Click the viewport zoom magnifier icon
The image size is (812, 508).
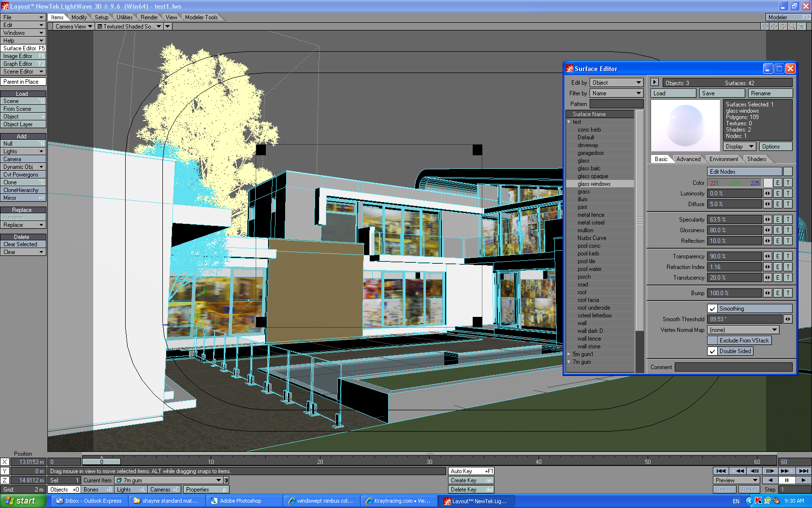pos(792,27)
